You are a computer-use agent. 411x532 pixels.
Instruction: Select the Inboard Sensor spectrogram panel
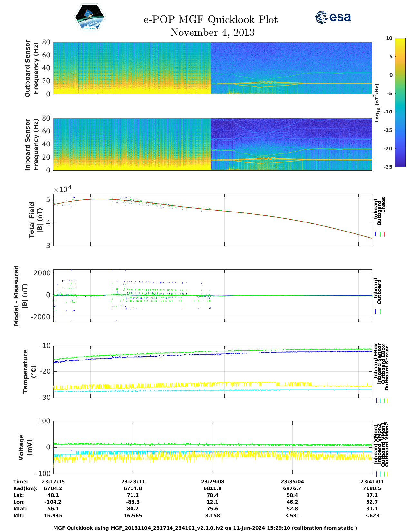212,144
